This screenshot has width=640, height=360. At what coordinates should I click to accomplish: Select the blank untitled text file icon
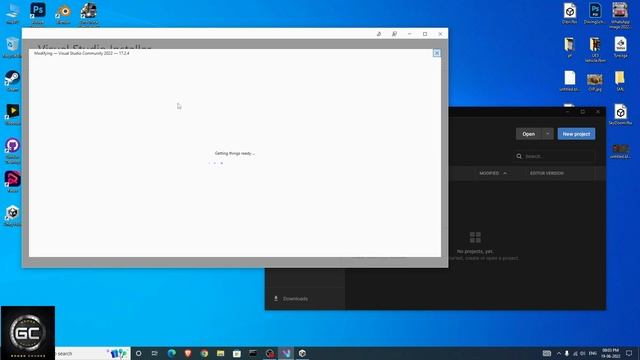coord(569,80)
